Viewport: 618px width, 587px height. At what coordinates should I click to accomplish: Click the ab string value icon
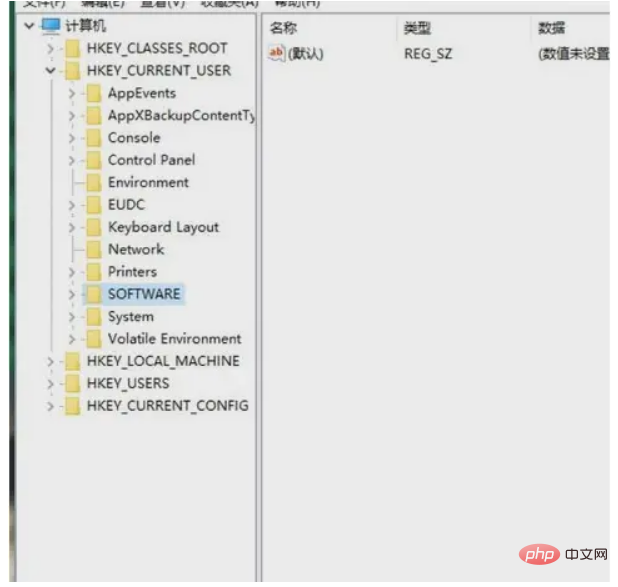276,53
